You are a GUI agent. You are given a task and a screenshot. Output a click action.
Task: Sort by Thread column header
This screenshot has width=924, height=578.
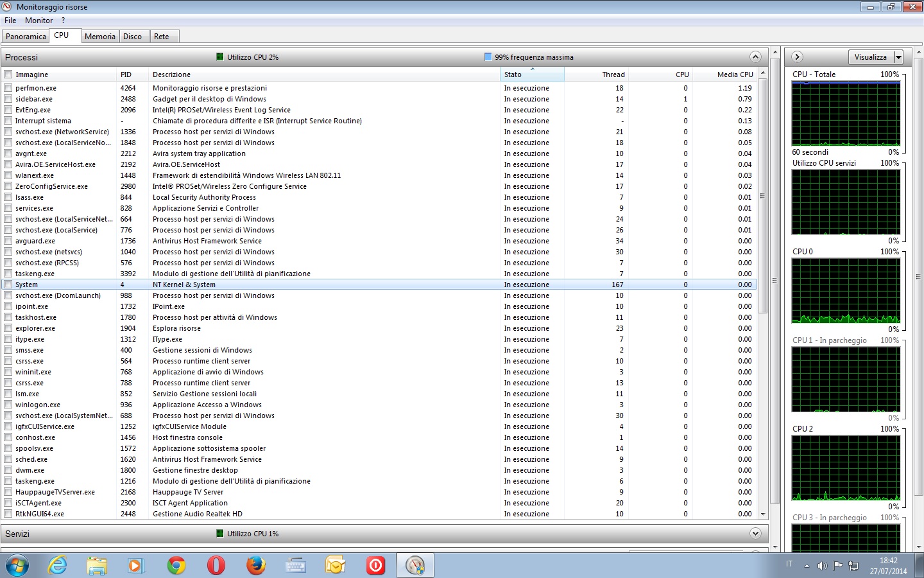[x=596, y=74]
